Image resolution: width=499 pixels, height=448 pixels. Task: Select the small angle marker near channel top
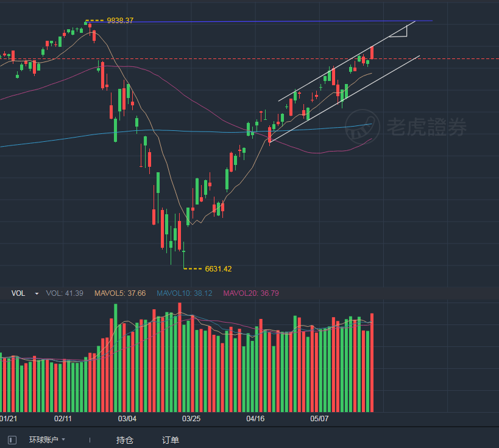[400, 33]
